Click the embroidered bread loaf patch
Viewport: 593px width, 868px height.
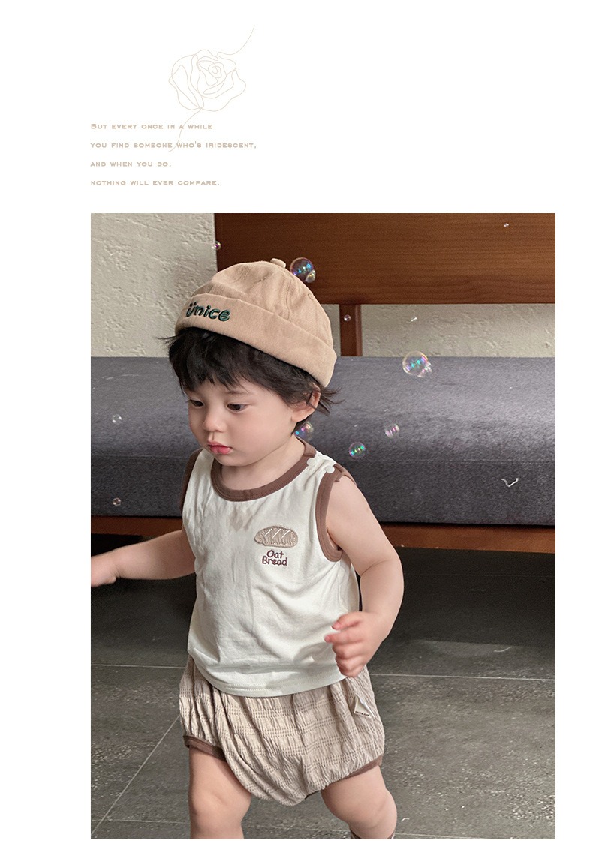[275, 536]
